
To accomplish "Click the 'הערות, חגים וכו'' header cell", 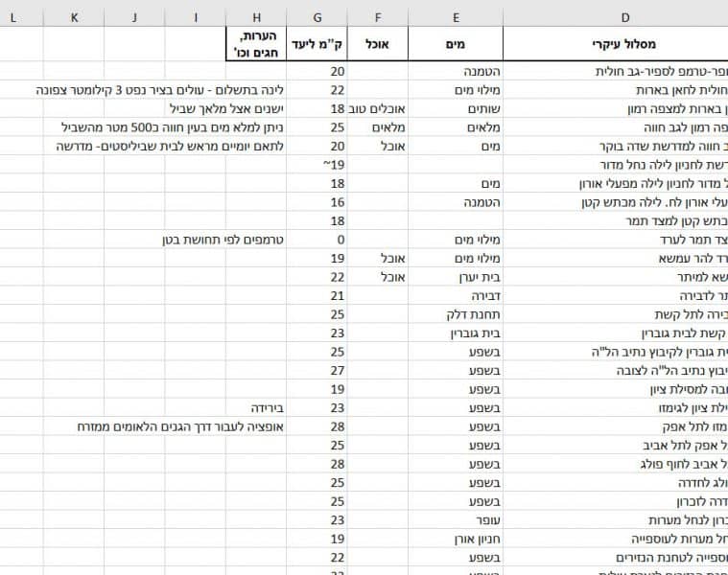I will click(256, 44).
